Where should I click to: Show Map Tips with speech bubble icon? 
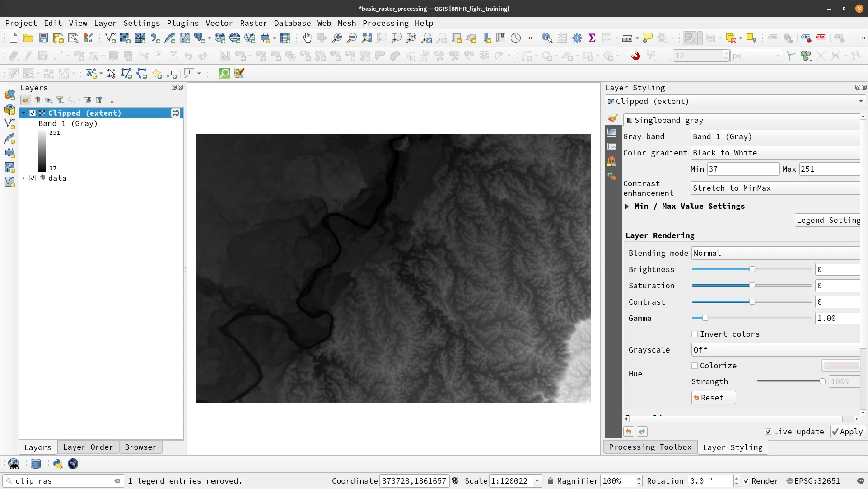tap(648, 38)
